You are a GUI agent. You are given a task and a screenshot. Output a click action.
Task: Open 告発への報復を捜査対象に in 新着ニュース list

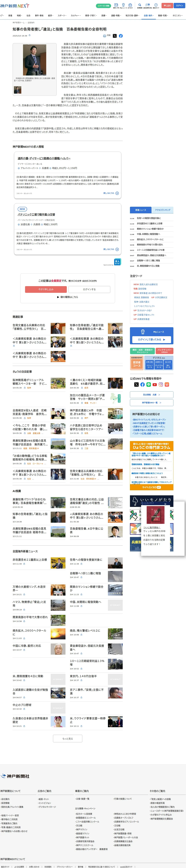pyautogui.click(x=149, y=218)
